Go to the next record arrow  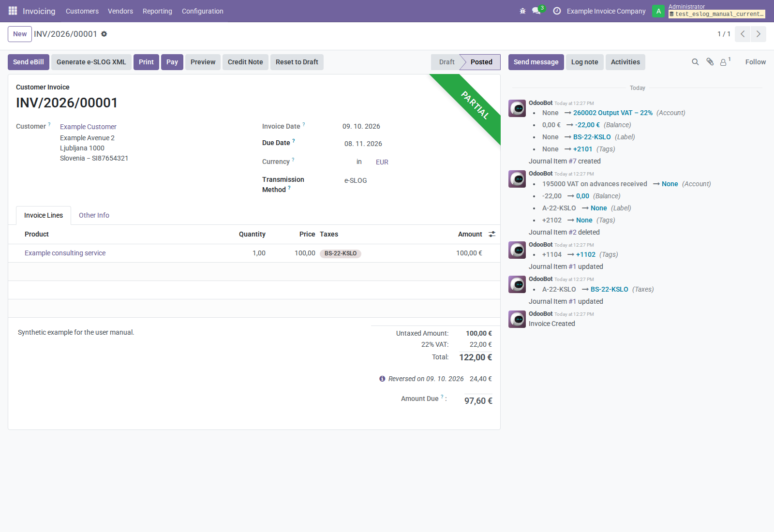(x=759, y=34)
